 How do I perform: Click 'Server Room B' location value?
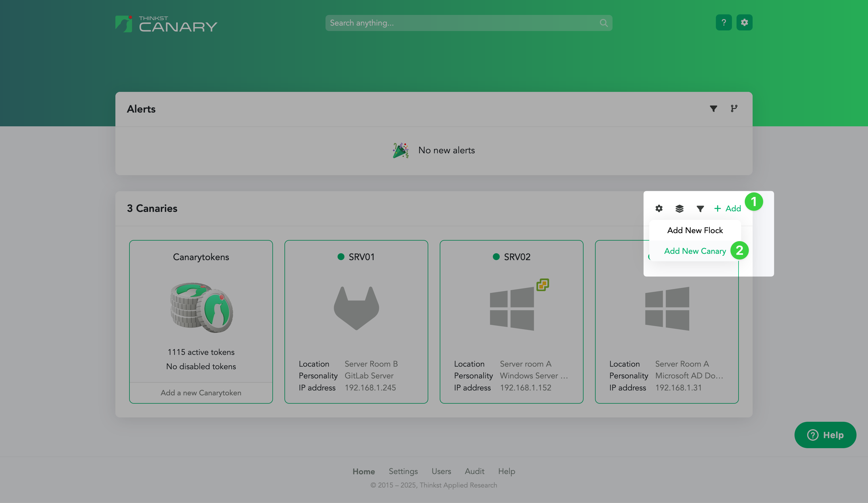(x=371, y=364)
